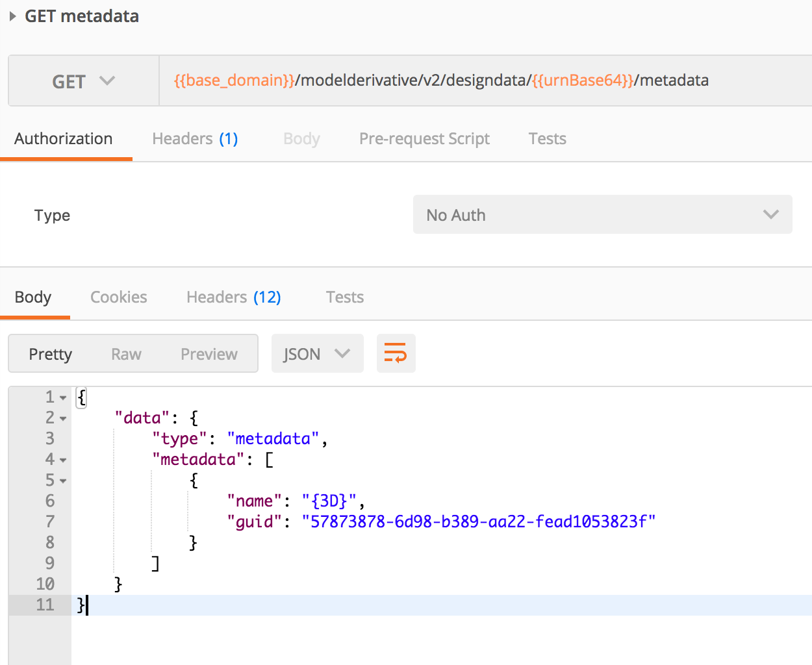
Task: Click the fold arrow on line 2
Action: (x=62, y=418)
